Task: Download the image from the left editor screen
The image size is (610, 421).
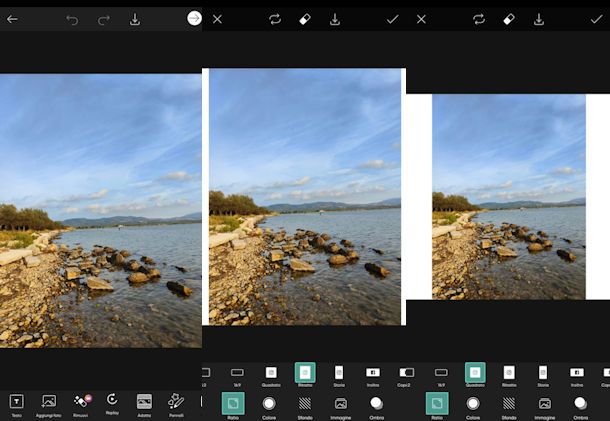Action: coord(135,19)
